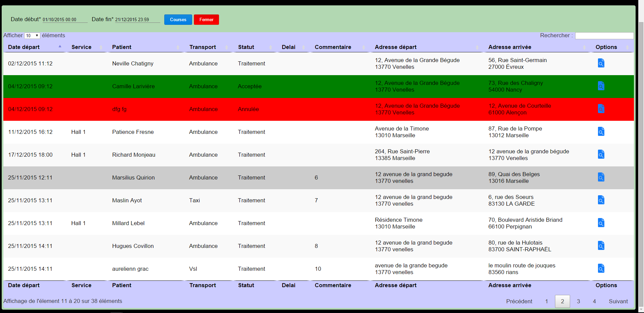
Task: Open details icon for Maslin Ayot row
Action: [x=601, y=200]
